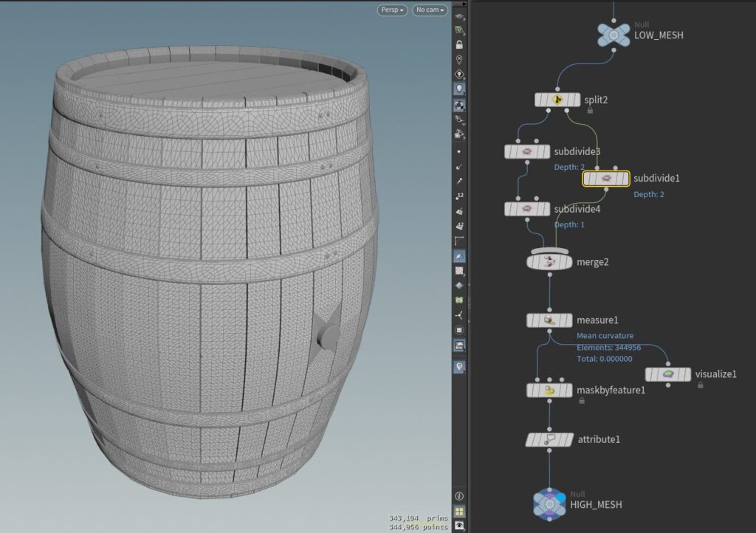Image resolution: width=756 pixels, height=533 pixels.
Task: Open the Persp viewport dropdown
Action: (x=392, y=10)
